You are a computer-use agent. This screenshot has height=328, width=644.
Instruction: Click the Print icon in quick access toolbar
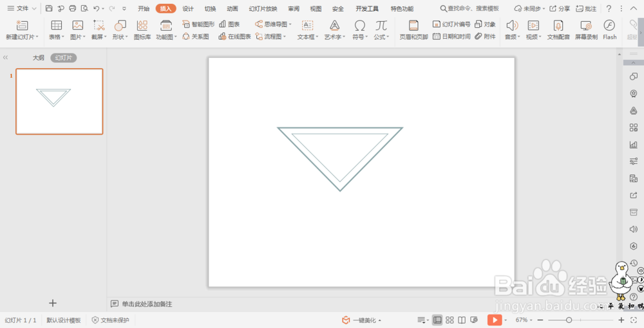pos(73,8)
